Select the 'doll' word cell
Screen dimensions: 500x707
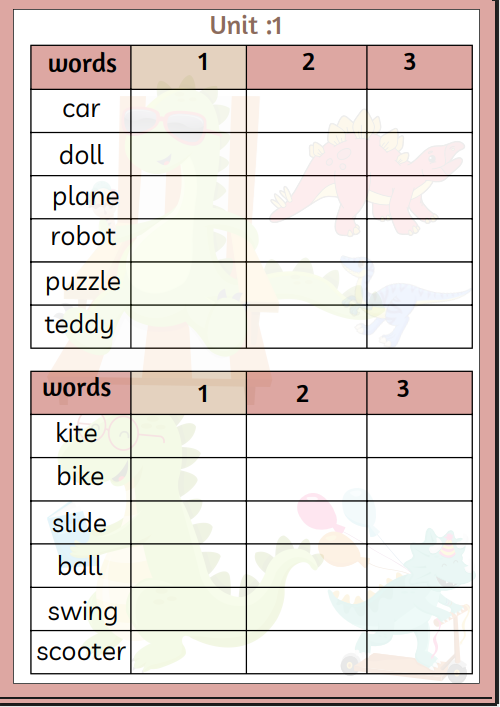tap(81, 154)
